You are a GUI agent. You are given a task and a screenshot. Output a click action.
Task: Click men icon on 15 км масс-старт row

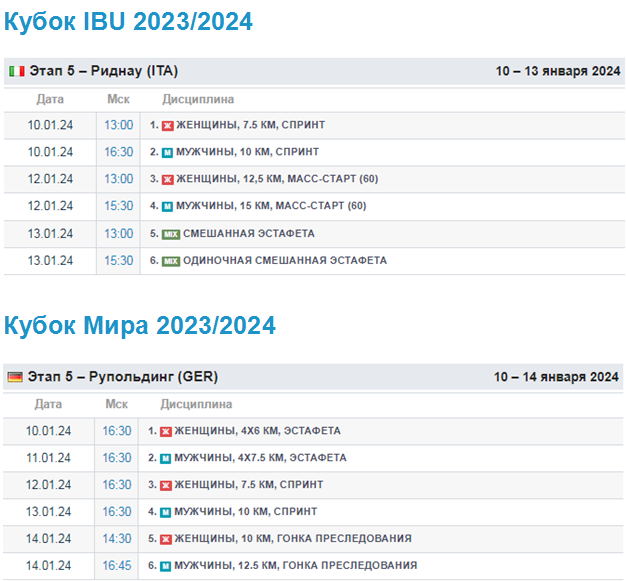167,206
